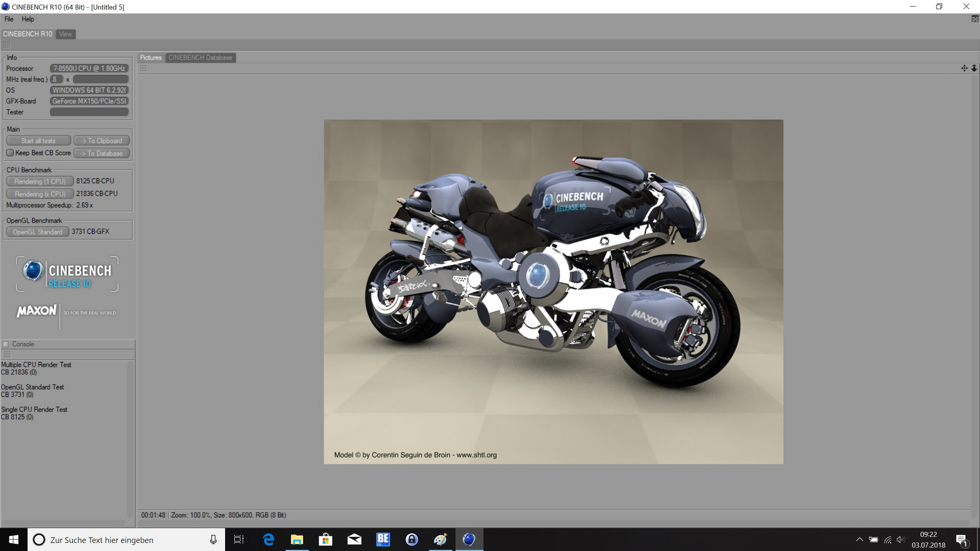This screenshot has height=551, width=980.
Task: Expand hidden system tray icons chevron
Action: [860, 539]
